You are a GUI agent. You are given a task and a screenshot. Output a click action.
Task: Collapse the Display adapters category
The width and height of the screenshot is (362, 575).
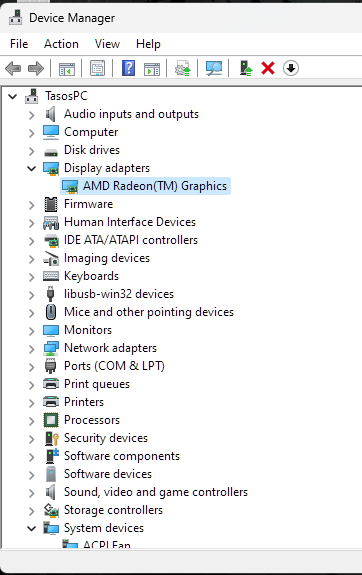tap(32, 168)
